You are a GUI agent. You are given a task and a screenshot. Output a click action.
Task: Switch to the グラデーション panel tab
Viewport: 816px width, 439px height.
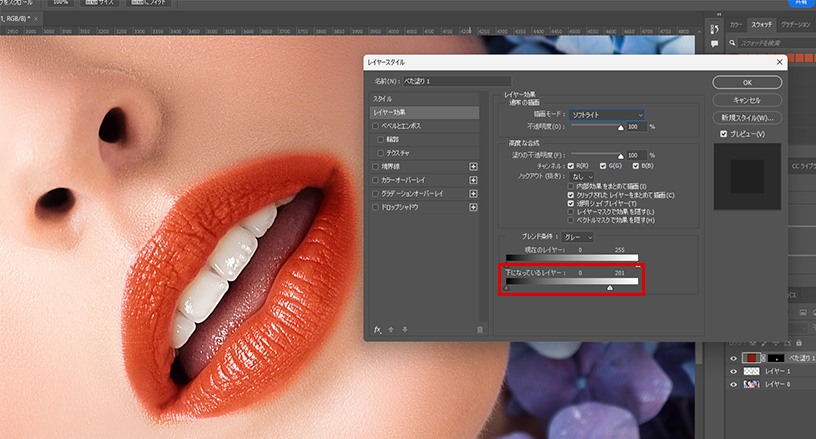(x=796, y=23)
